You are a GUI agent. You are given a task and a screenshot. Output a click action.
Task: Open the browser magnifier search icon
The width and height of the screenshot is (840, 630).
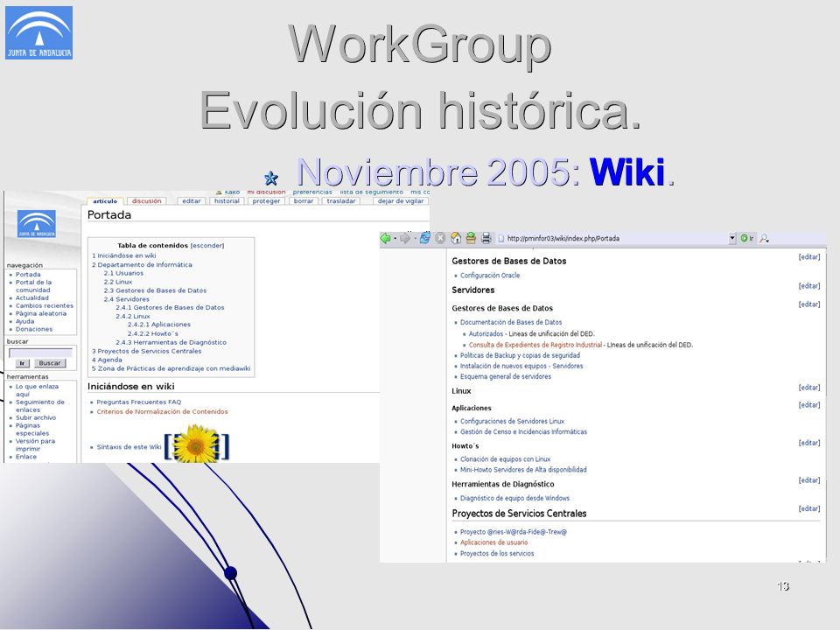(764, 238)
